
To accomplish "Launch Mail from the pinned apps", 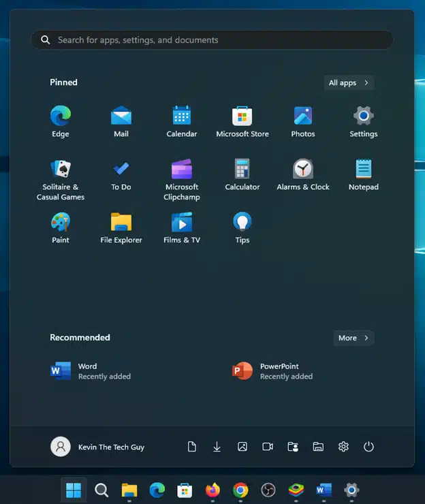I will (121, 121).
